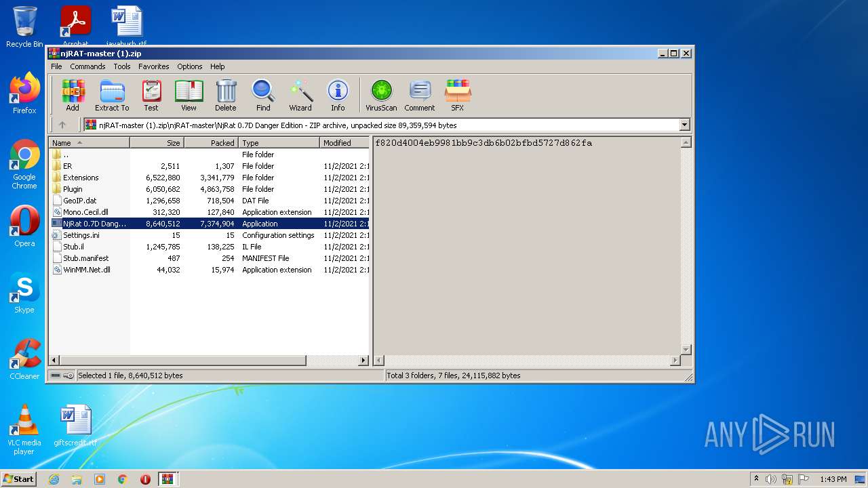Click Internet Explorer taskbar icon

[54, 479]
